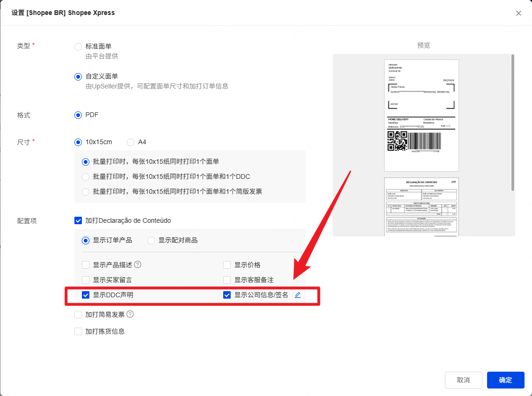Select the A4 size option
532x396 pixels.
click(131, 142)
